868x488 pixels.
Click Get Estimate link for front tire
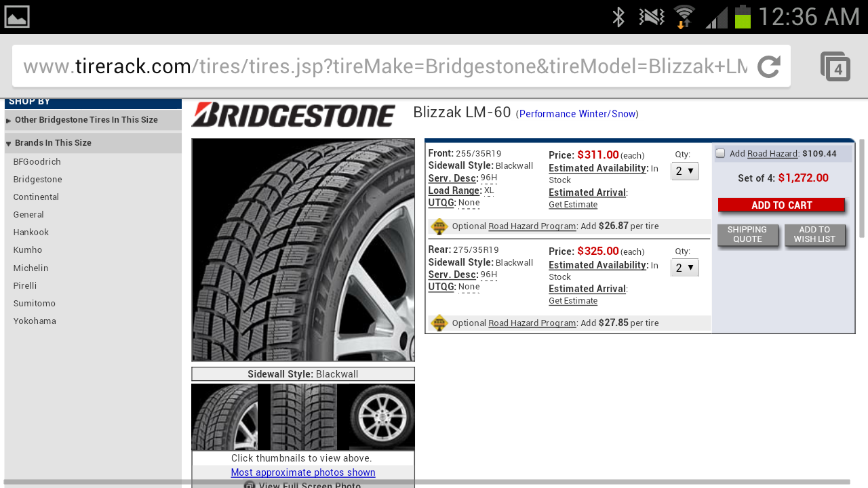click(x=573, y=205)
